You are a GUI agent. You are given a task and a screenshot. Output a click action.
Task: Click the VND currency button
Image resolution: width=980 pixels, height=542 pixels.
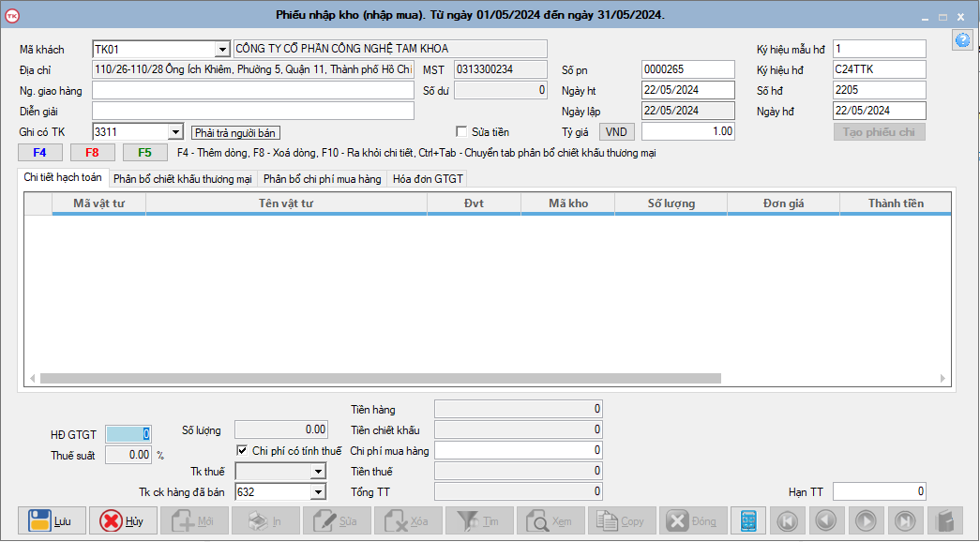coord(617,132)
